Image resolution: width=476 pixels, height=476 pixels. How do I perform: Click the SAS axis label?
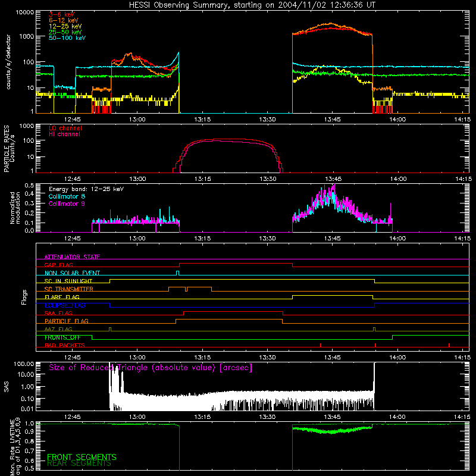click(x=7, y=387)
